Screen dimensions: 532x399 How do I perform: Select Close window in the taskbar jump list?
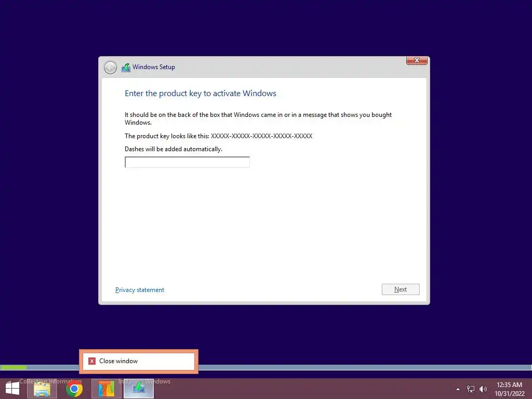tap(139, 362)
